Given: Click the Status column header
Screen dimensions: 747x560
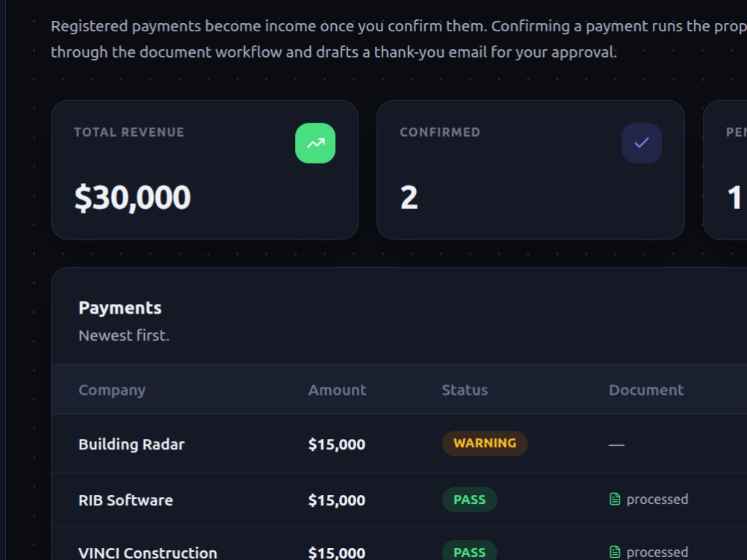Looking at the screenshot, I should [465, 390].
